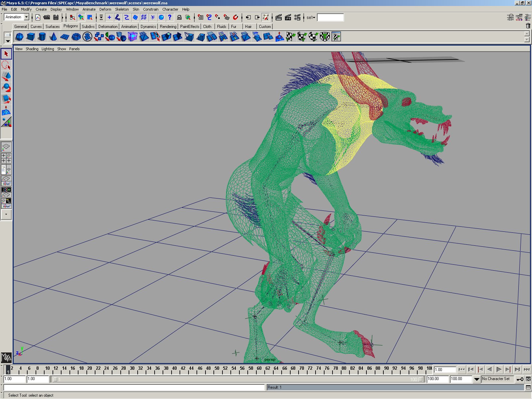Click the command line input field
This screenshot has width=532, height=399.
coord(134,387)
